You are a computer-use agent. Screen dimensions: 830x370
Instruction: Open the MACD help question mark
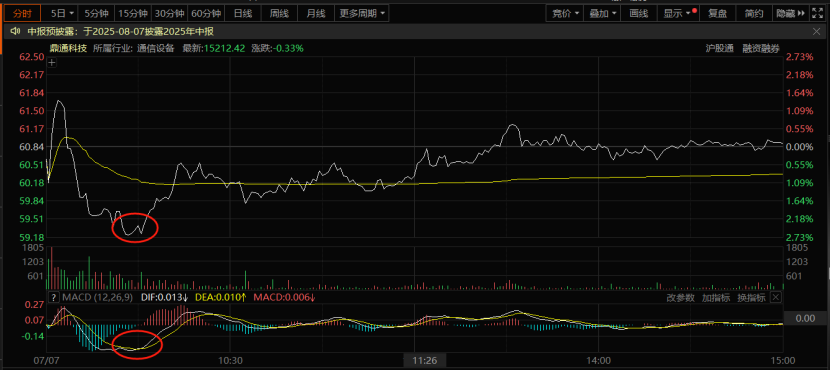point(54,298)
